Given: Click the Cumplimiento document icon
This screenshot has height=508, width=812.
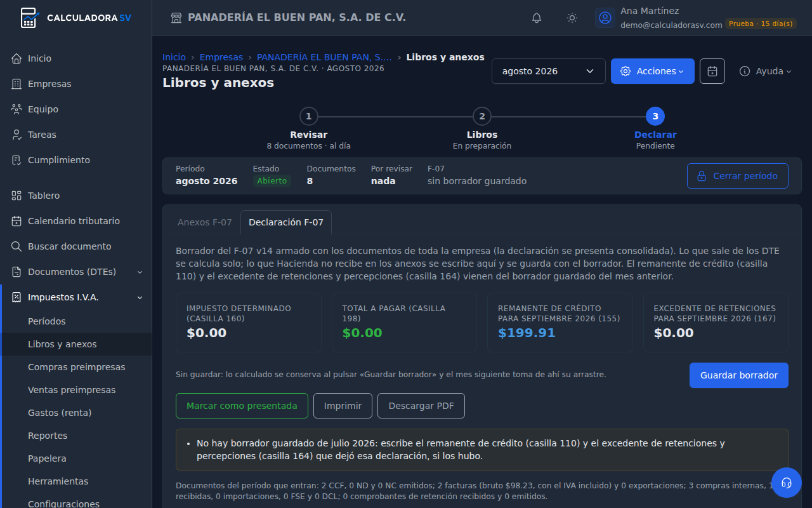Looking at the screenshot, I should click(16, 160).
